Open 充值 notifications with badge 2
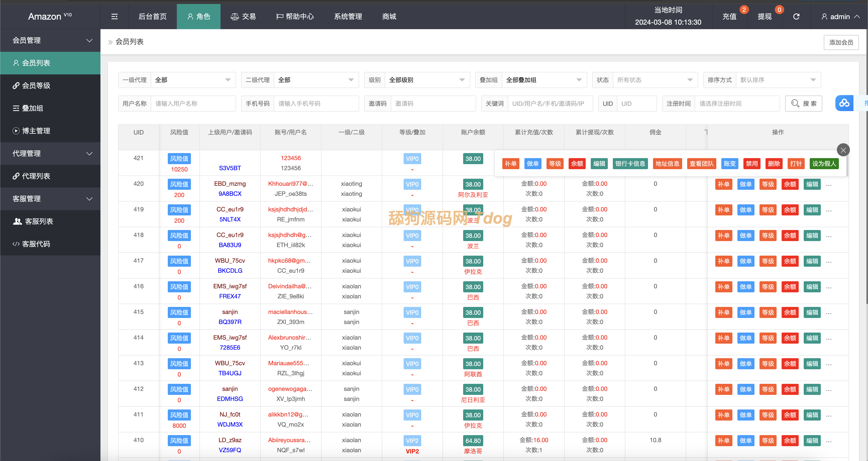868x461 pixels. pyautogui.click(x=729, y=17)
